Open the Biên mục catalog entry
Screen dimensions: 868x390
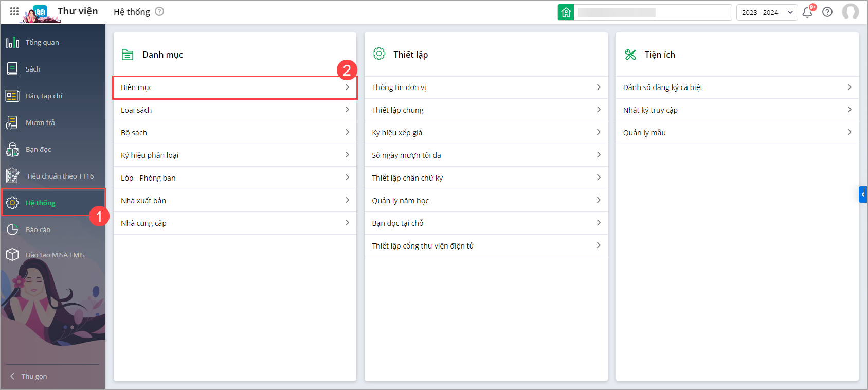click(x=234, y=87)
